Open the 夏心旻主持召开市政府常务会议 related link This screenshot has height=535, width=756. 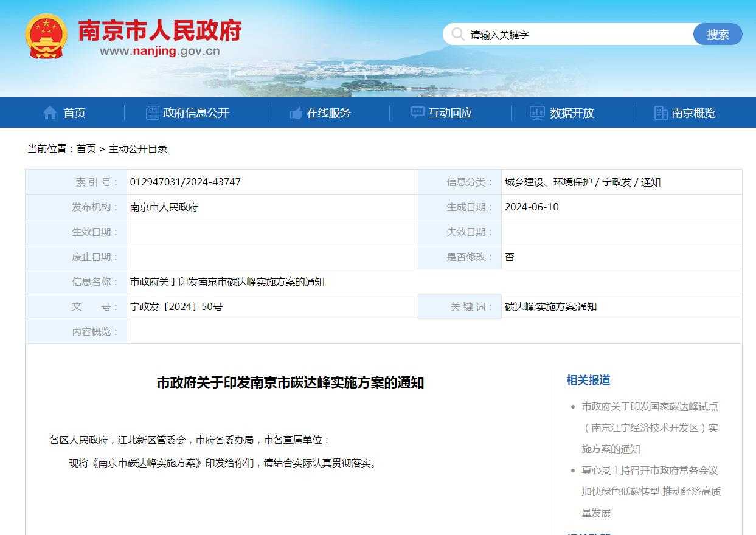coord(650,491)
